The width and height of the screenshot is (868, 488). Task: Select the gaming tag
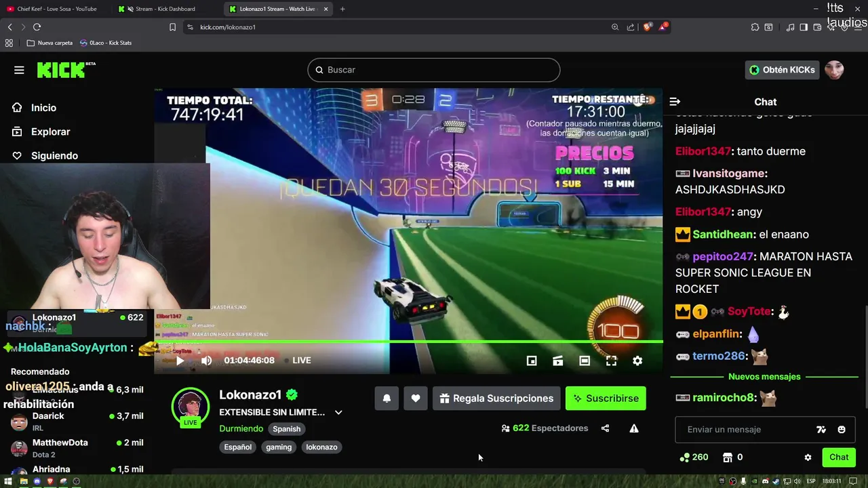[279, 447]
